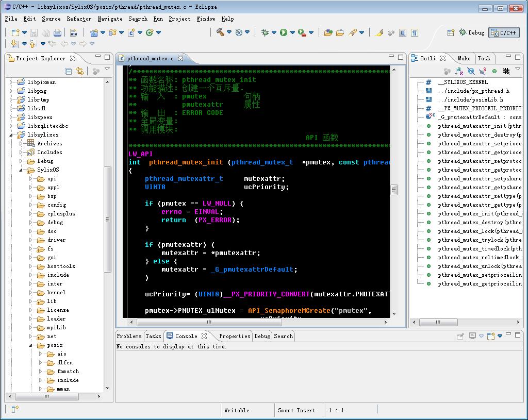Click the Print toolbar icon
The height and width of the screenshot is (420, 528).
click(x=58, y=32)
